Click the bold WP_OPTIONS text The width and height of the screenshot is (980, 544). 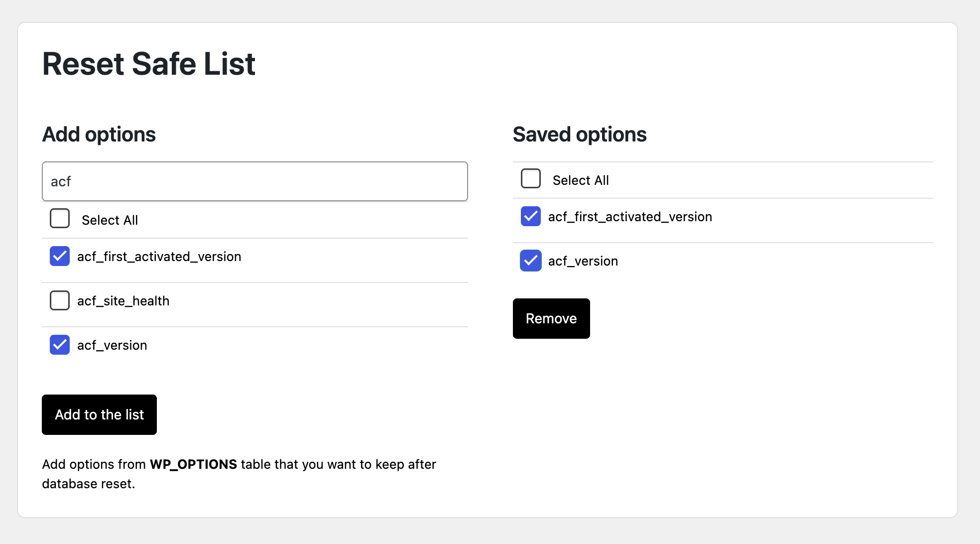tap(193, 464)
